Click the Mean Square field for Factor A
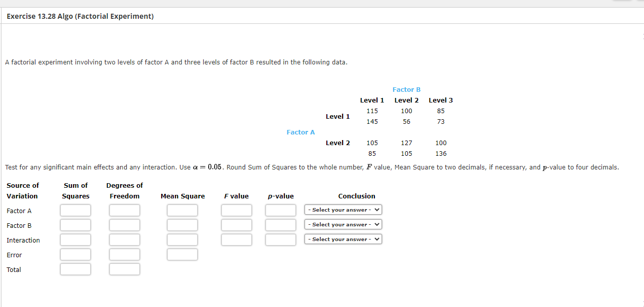 (x=182, y=210)
